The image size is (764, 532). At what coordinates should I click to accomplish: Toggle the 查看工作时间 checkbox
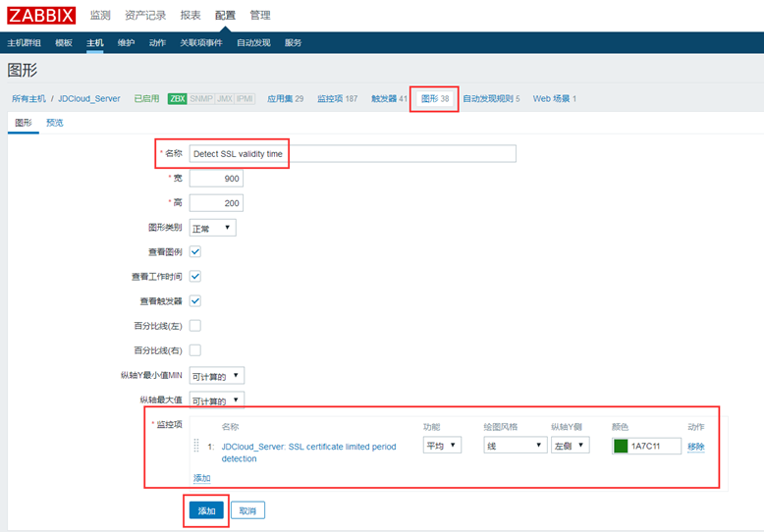tap(194, 276)
